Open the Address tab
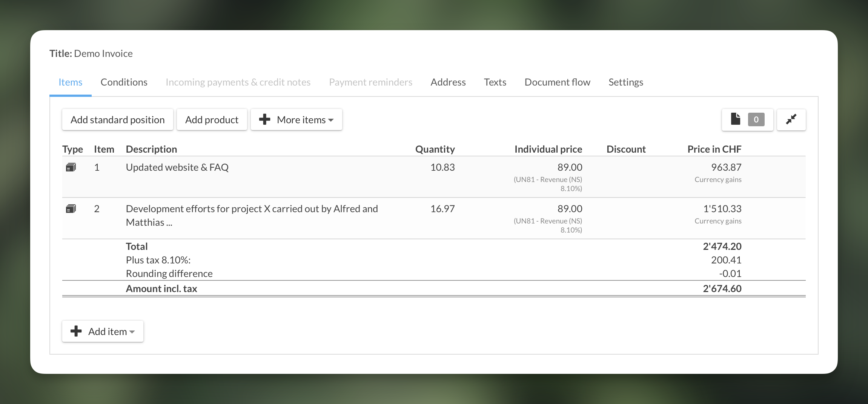The width and height of the screenshot is (868, 404). [448, 82]
